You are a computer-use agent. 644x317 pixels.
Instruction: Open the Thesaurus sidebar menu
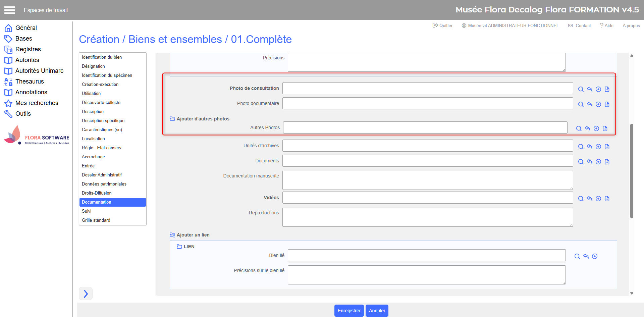coord(30,82)
